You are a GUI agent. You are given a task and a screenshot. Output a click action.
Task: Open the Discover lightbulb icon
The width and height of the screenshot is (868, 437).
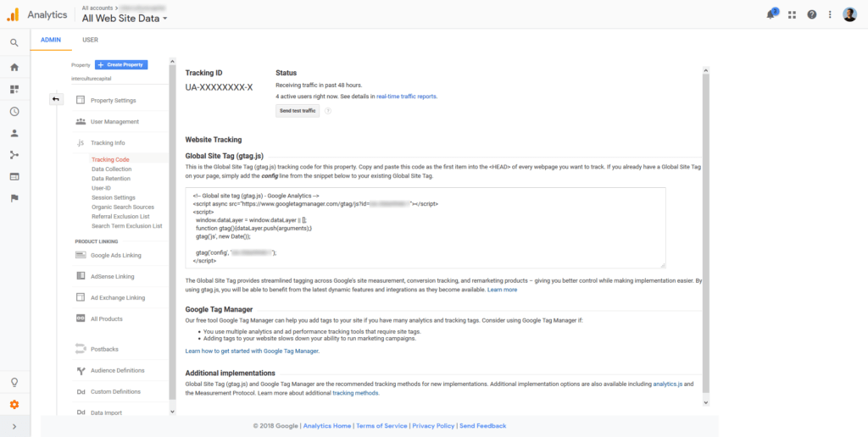point(14,382)
